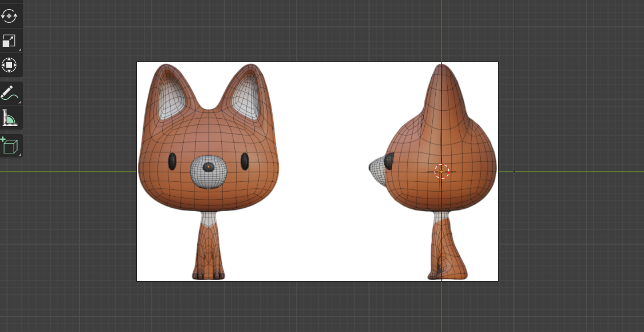The width and height of the screenshot is (644, 332).
Task: Click the fox's right eye in front view
Action: (x=245, y=161)
